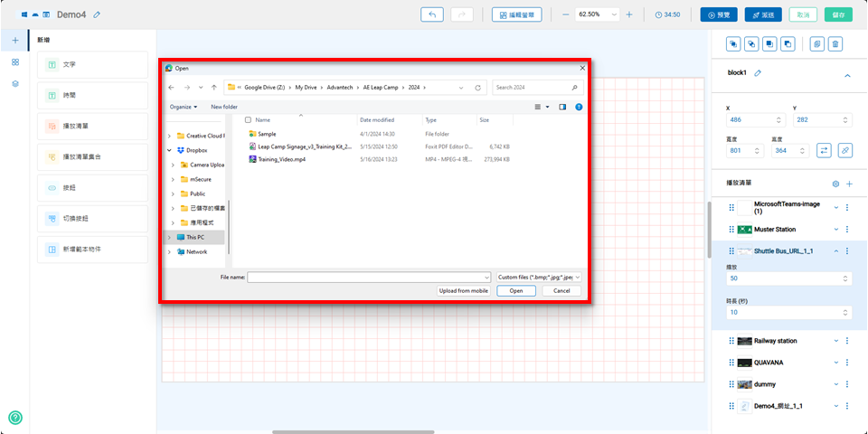
Task: Click the delete (trash) icon in properties panel
Action: click(835, 43)
